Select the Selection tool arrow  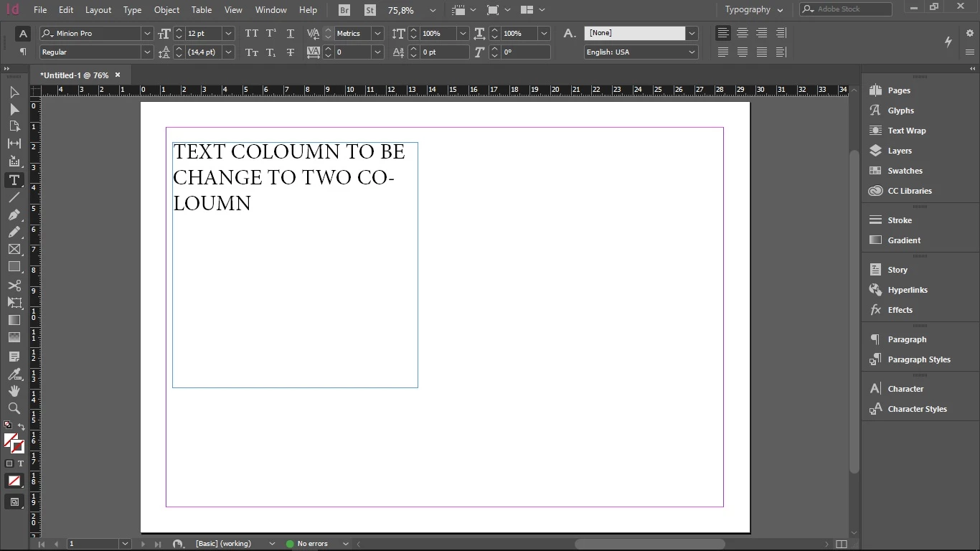tap(14, 92)
